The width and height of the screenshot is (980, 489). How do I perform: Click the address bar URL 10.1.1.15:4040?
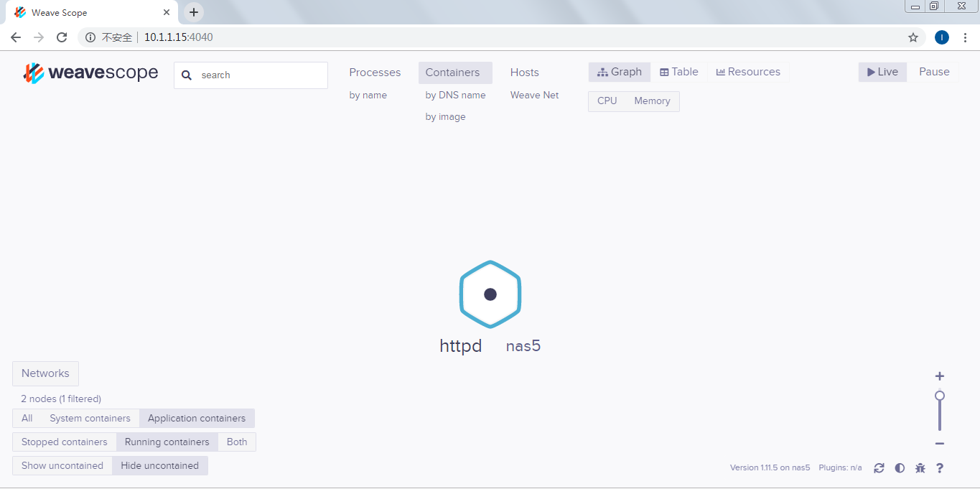[179, 37]
